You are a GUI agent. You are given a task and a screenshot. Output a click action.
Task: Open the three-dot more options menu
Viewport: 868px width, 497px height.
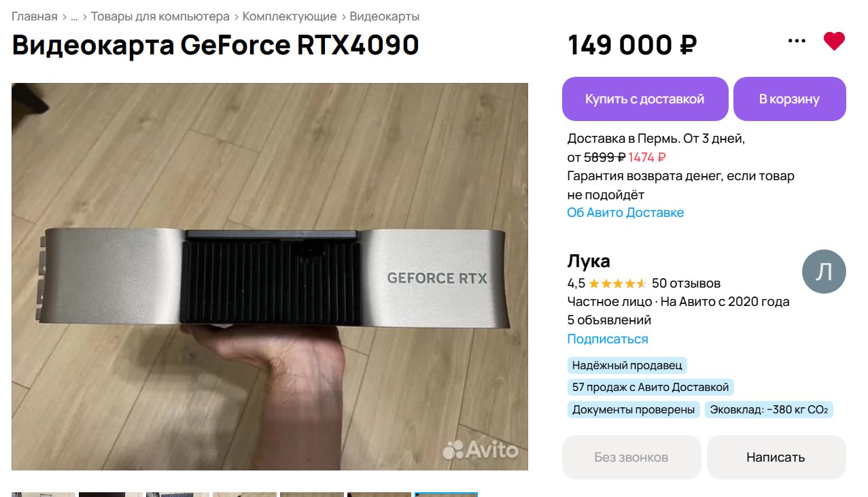[x=797, y=41]
